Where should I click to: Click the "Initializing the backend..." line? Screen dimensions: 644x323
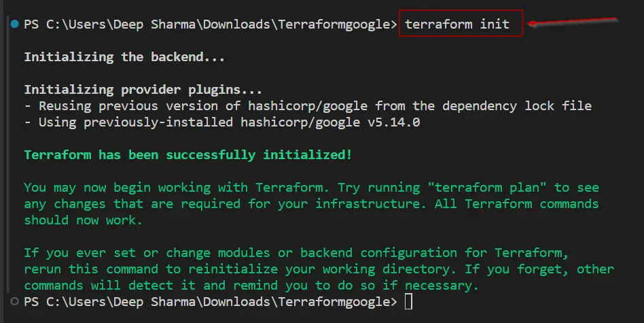(x=124, y=57)
